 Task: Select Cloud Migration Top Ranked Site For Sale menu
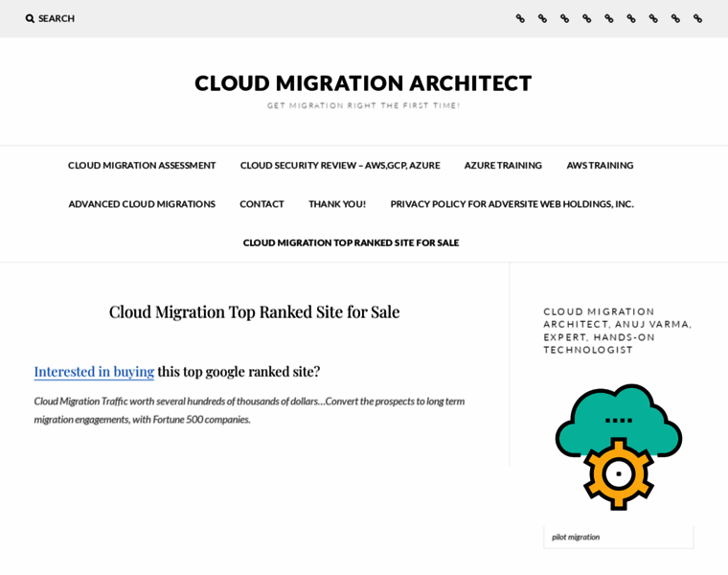tap(351, 242)
